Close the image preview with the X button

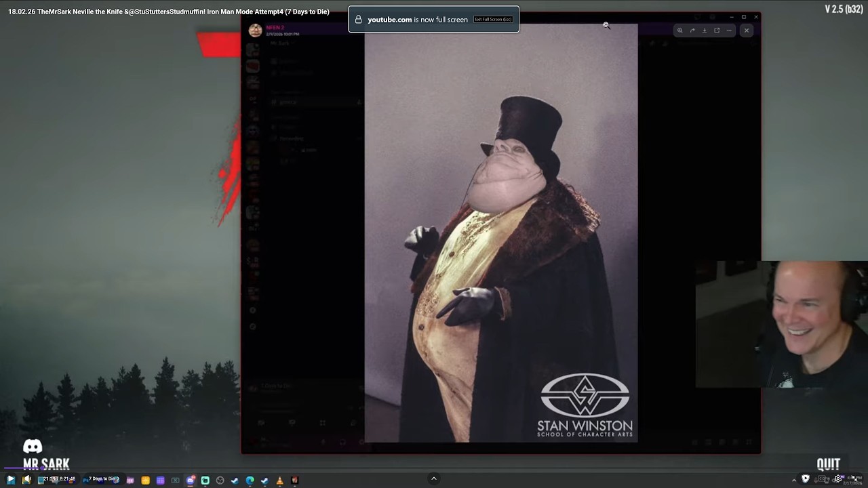(x=747, y=30)
